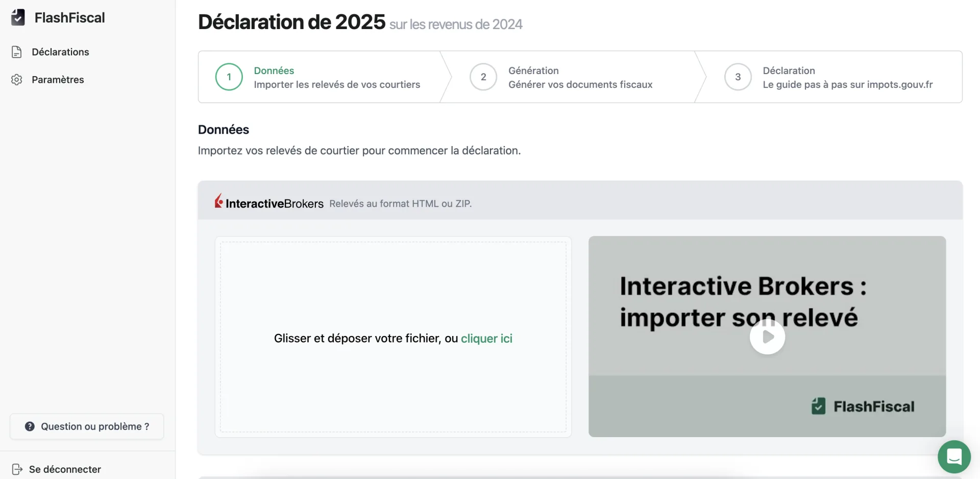Click the InteractiveBrokers brand wordmark
The width and height of the screenshot is (980, 479).
click(x=275, y=204)
